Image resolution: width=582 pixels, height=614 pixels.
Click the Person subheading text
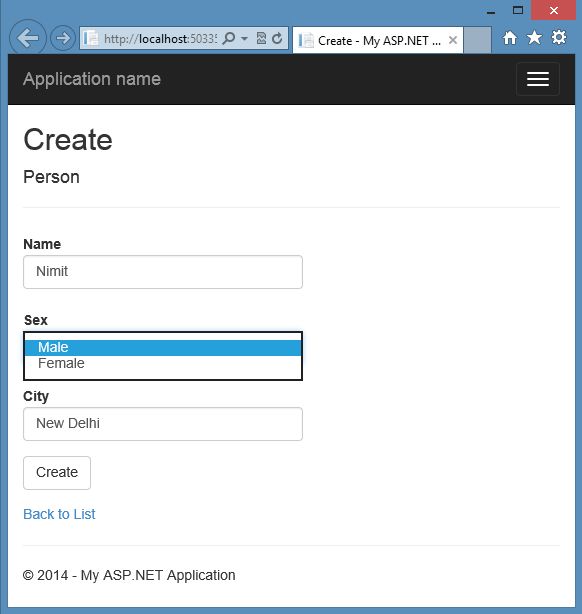(52, 177)
